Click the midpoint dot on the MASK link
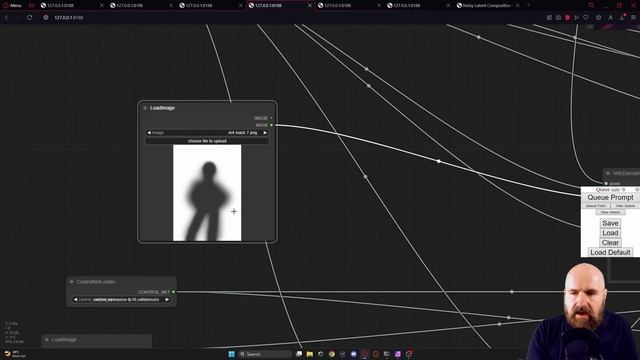640x360 pixels. [x=439, y=161]
